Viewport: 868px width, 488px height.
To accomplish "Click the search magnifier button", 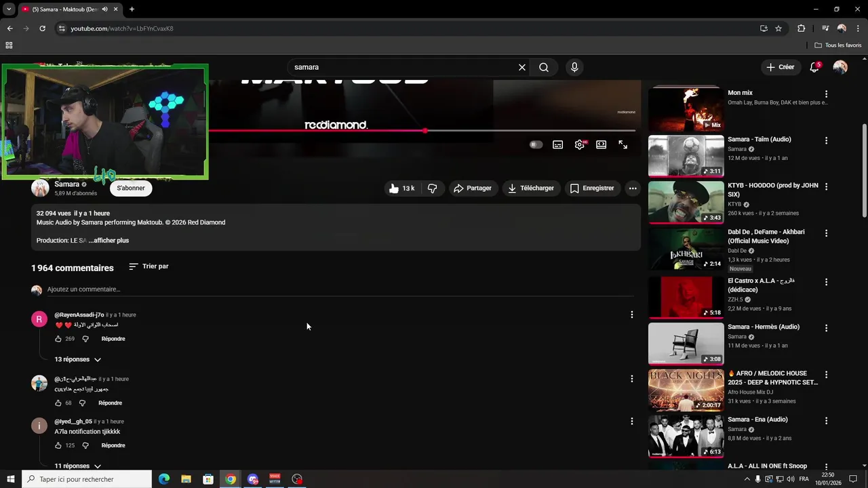I will (x=544, y=67).
